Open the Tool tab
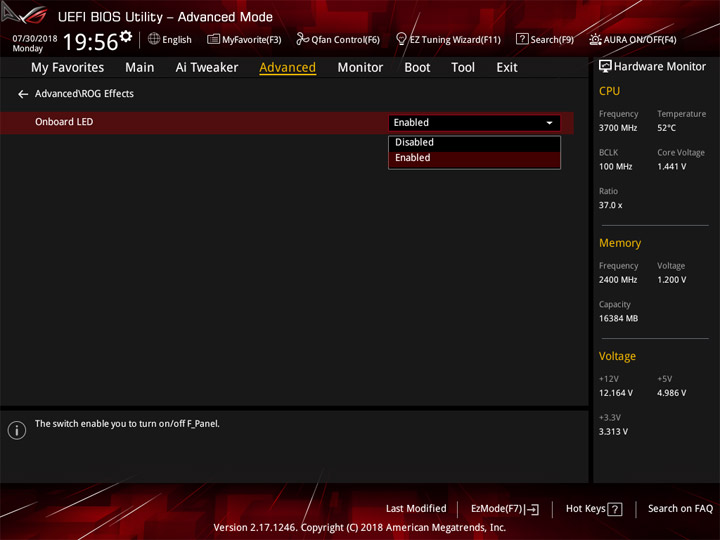Viewport: 720px width, 540px height. click(x=463, y=68)
